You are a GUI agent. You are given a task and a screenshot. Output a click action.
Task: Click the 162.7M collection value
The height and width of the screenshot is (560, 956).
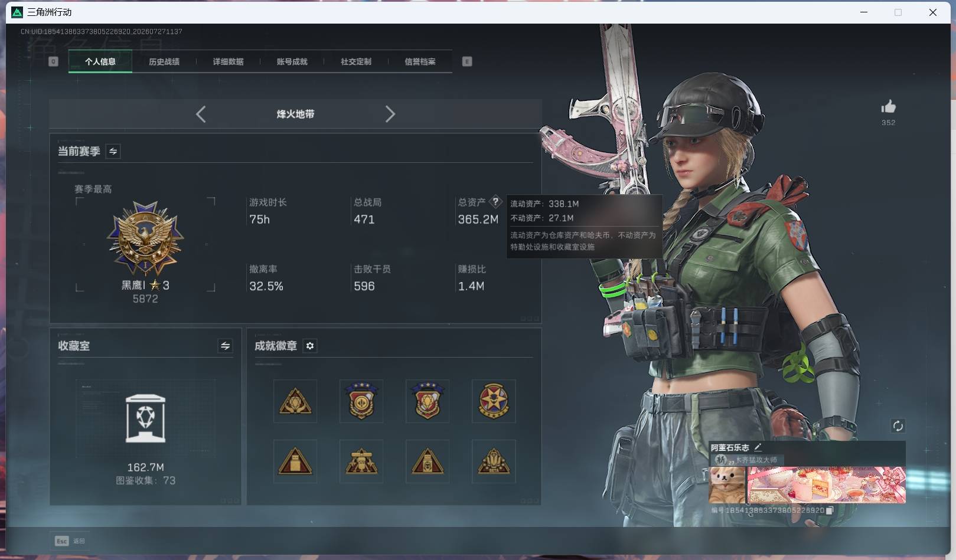tap(145, 467)
